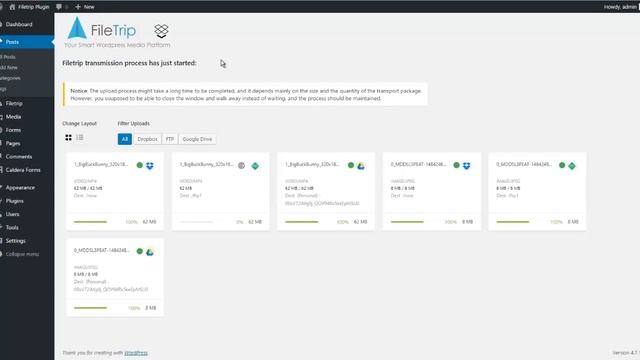Click green status dot on BigBuckBunny Dropbox card
This screenshot has width=640, height=360.
[x=140, y=165]
